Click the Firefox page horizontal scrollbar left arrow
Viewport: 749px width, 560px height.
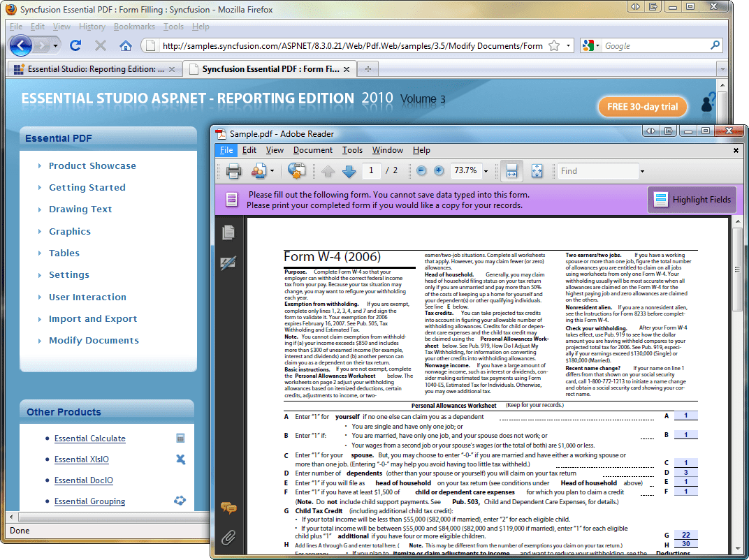(11, 517)
